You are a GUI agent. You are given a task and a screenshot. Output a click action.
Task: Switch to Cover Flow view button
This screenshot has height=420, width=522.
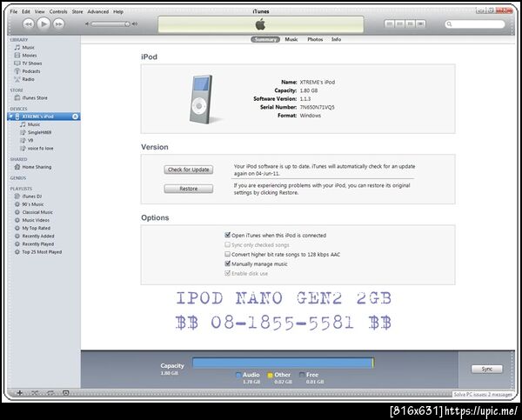click(420, 24)
